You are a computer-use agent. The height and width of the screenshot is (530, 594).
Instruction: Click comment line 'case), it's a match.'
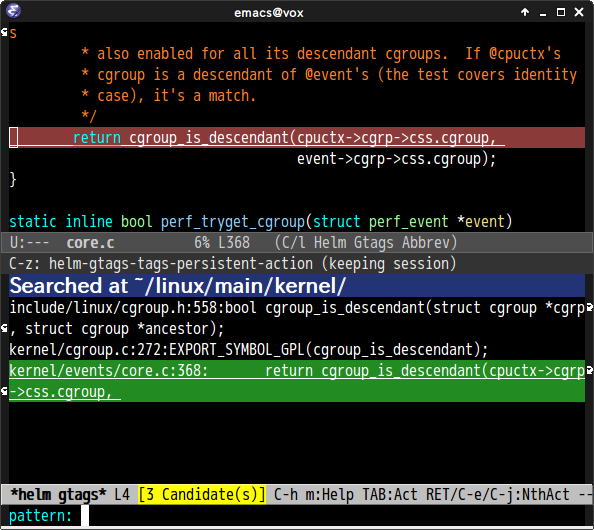pos(169,95)
